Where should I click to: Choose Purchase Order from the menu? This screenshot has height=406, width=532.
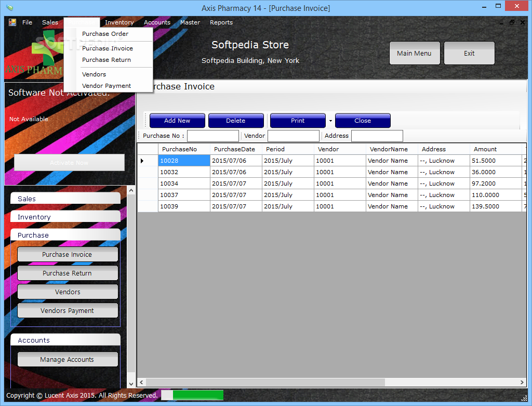(x=109, y=34)
